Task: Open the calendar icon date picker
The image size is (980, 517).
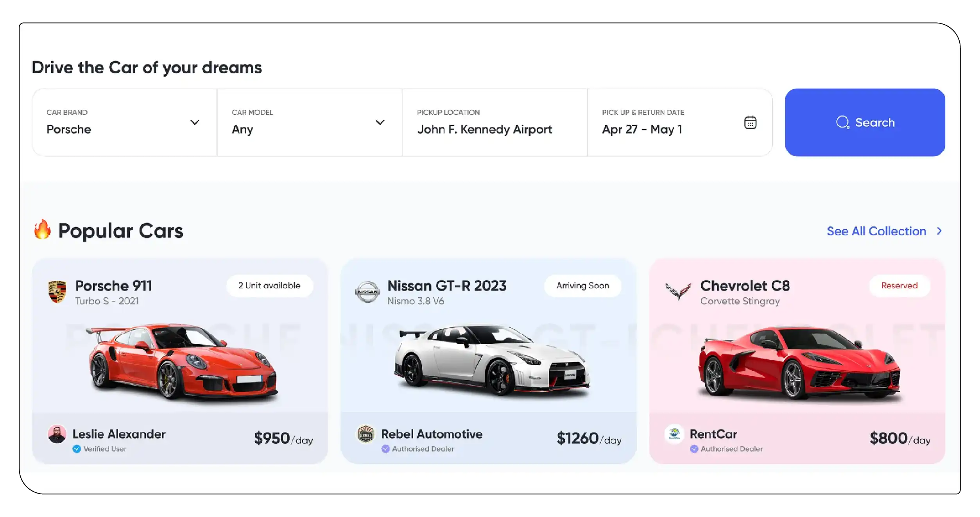Action: [x=750, y=122]
